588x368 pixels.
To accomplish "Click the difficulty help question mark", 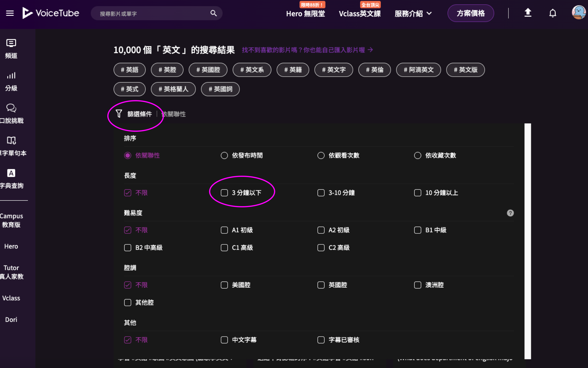I will tap(510, 213).
